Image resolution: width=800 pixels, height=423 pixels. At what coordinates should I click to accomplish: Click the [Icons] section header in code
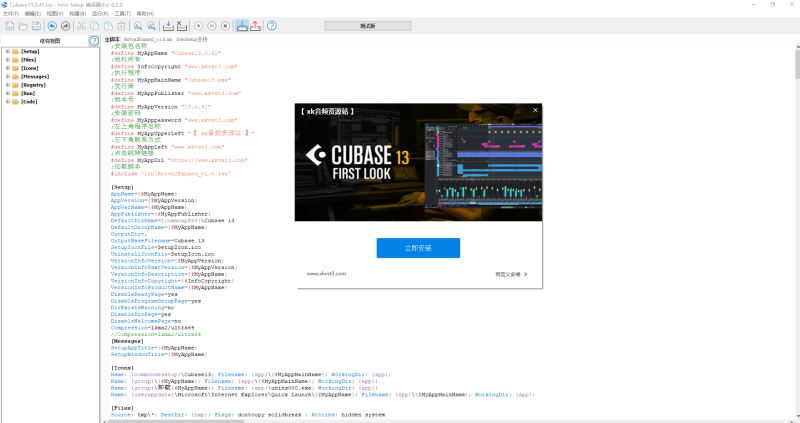coord(122,368)
